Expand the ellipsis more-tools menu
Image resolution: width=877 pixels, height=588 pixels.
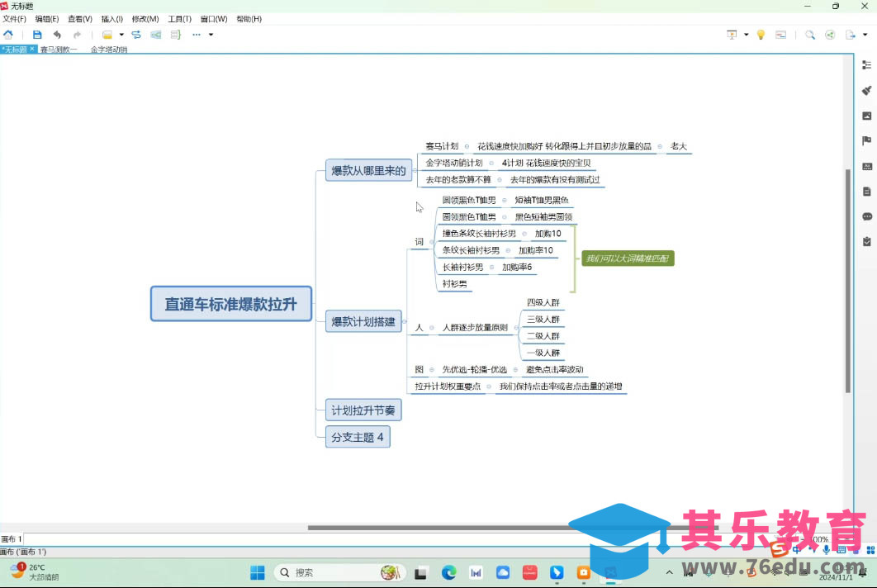[197, 35]
